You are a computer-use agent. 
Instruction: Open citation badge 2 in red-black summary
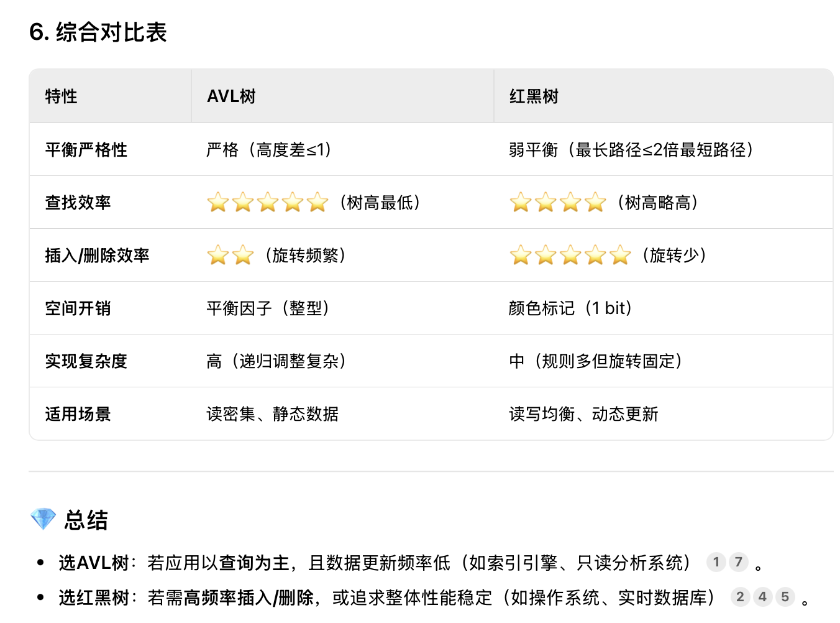pyautogui.click(x=740, y=597)
